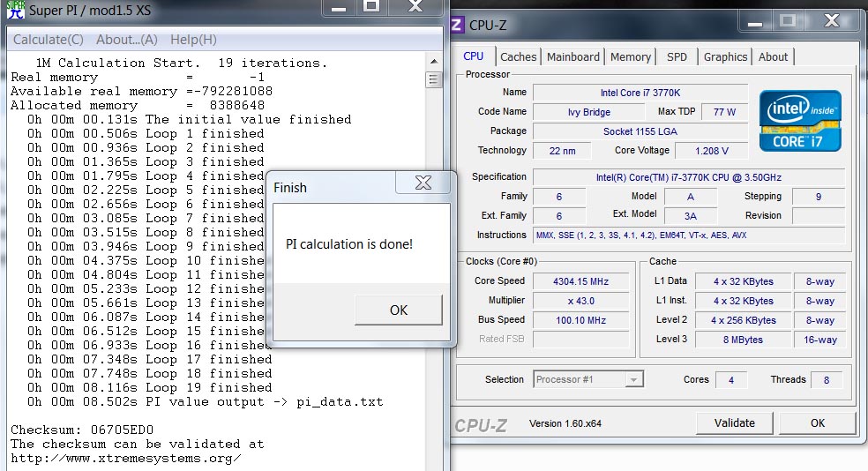Click the 'Checksum: 06705ED0' line
This screenshot has width=868, height=471.
82,430
